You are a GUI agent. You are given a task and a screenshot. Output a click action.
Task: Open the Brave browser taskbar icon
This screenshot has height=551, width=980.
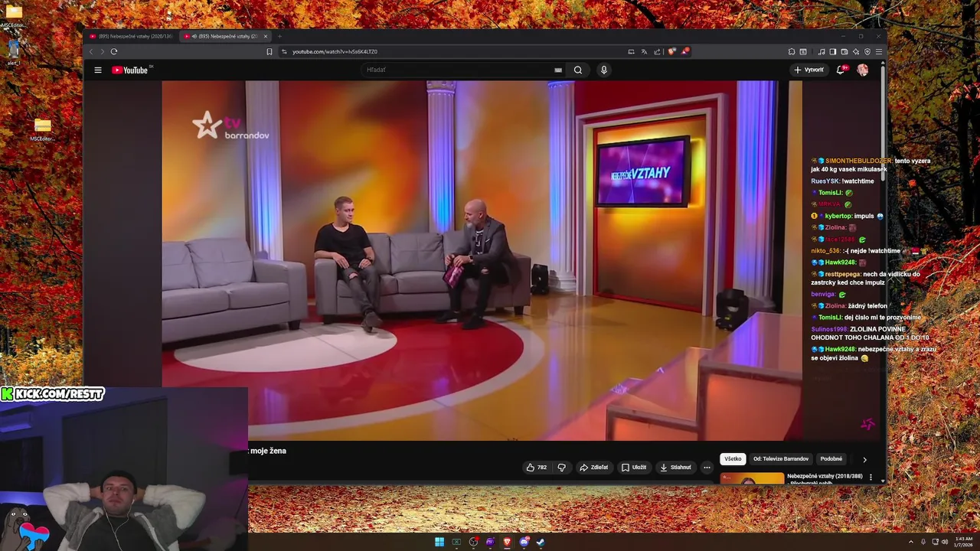pos(507,542)
